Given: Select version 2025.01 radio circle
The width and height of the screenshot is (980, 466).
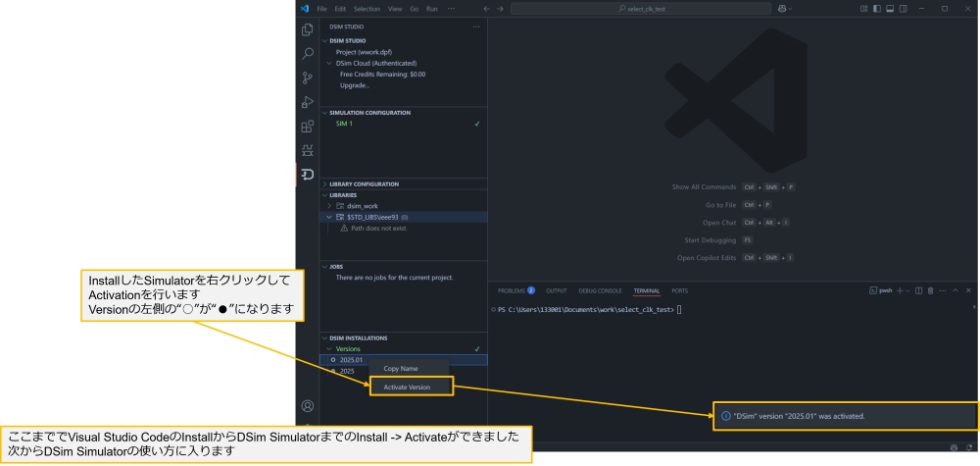Looking at the screenshot, I should click(333, 360).
